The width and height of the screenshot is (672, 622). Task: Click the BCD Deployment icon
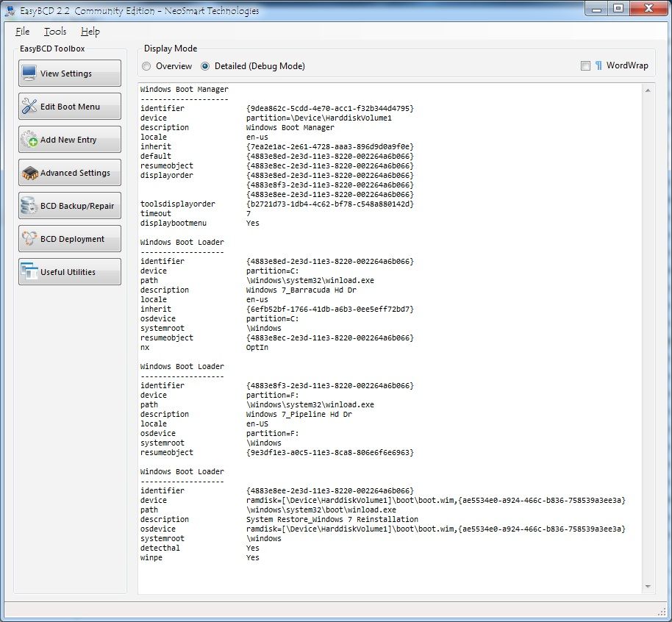pyautogui.click(x=29, y=238)
